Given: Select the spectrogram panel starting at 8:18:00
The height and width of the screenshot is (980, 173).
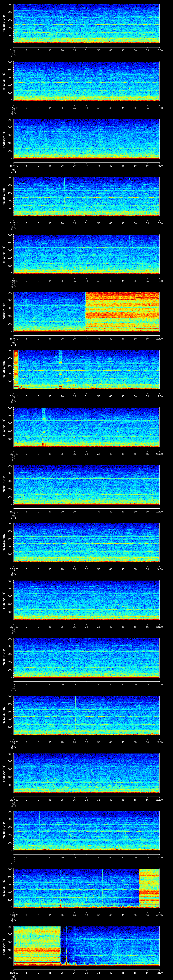Looking at the screenshot, I should [x=86, y=255].
